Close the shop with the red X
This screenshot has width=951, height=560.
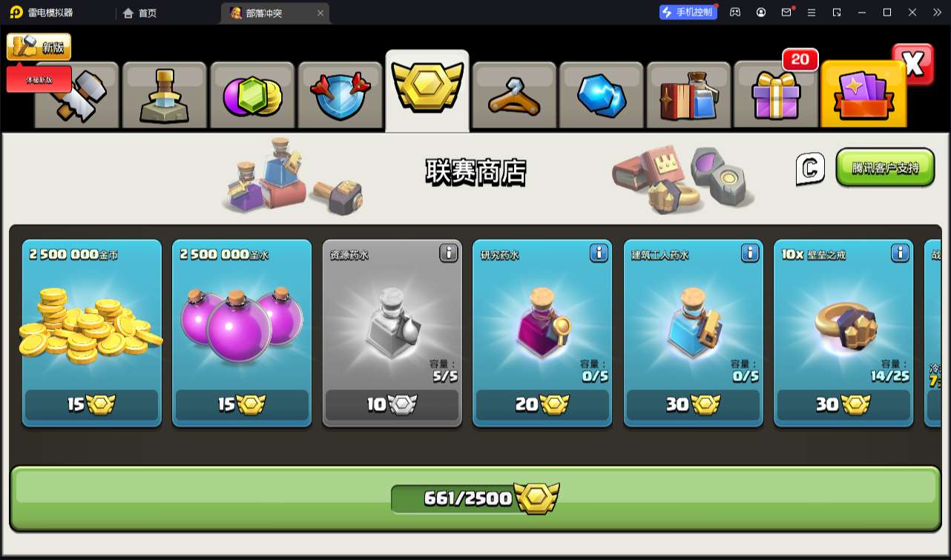tap(913, 65)
